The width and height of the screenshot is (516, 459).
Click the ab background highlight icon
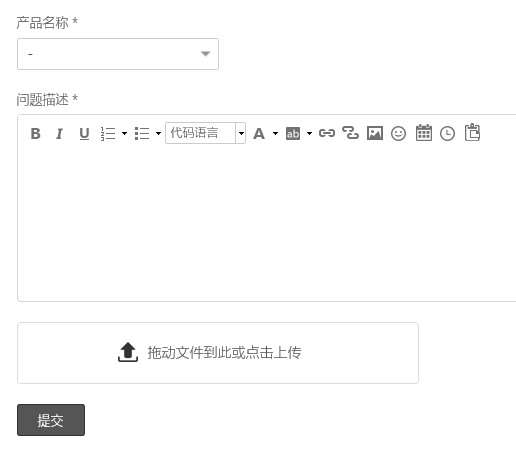coord(293,134)
